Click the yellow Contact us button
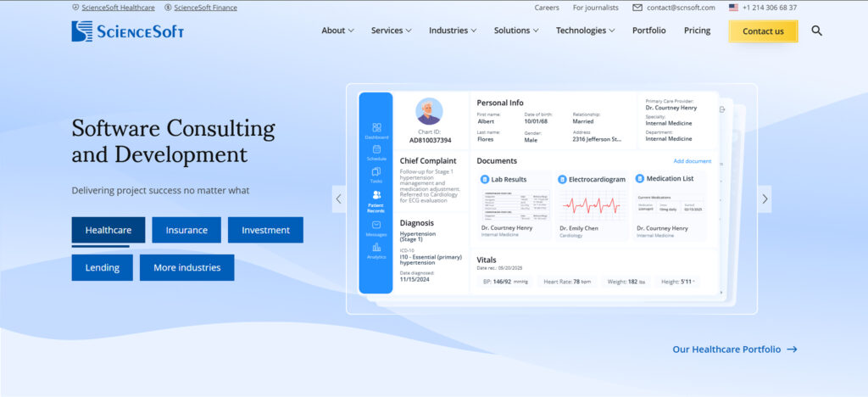The image size is (868, 397). click(763, 31)
